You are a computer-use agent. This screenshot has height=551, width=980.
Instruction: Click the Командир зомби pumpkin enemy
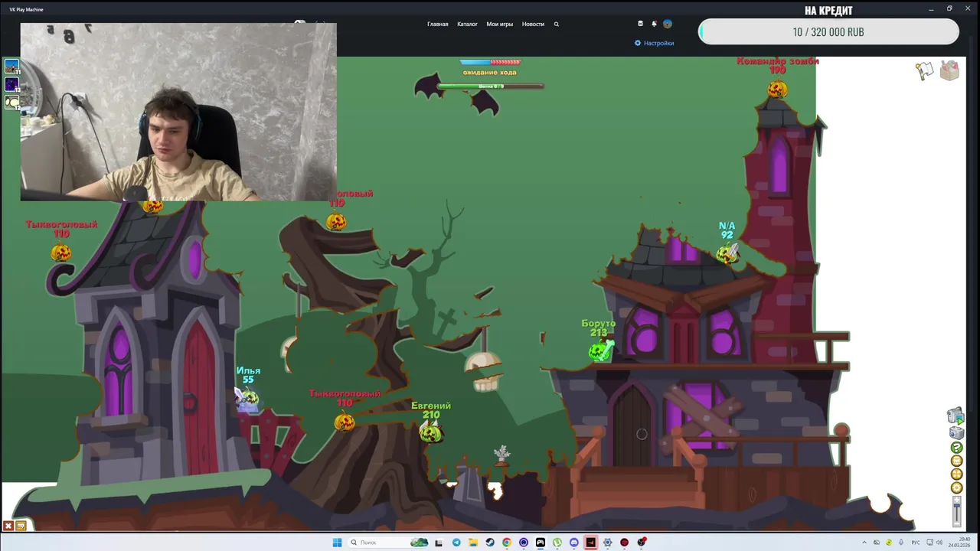[777, 89]
